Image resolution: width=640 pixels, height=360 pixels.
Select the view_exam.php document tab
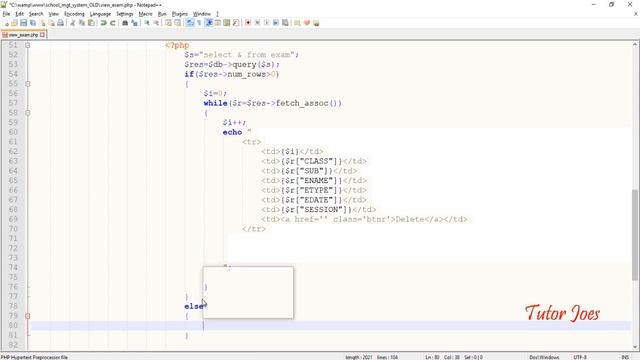coord(23,35)
